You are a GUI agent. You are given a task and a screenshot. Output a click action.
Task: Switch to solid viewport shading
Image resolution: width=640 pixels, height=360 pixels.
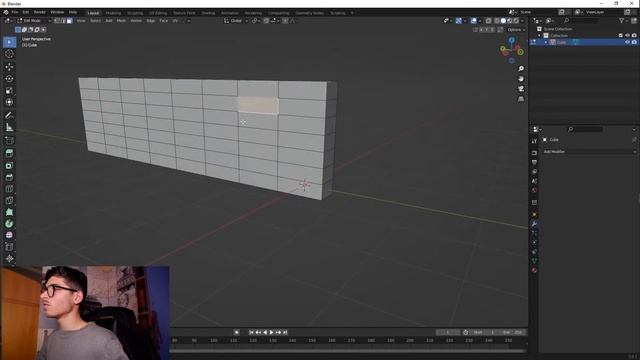click(503, 20)
